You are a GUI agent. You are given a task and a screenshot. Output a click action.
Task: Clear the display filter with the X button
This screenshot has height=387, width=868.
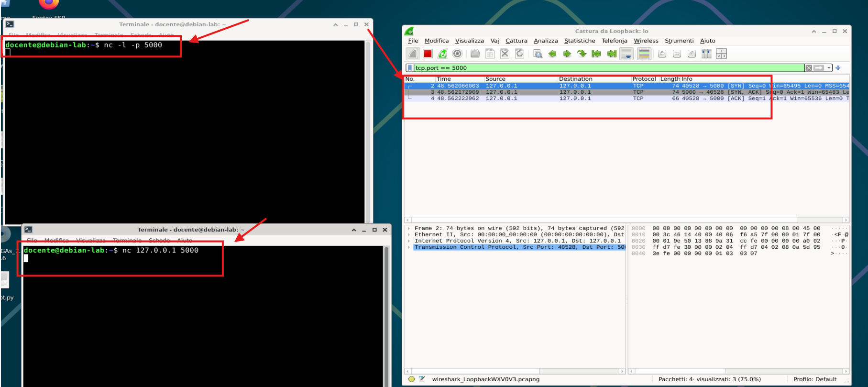[x=809, y=68]
